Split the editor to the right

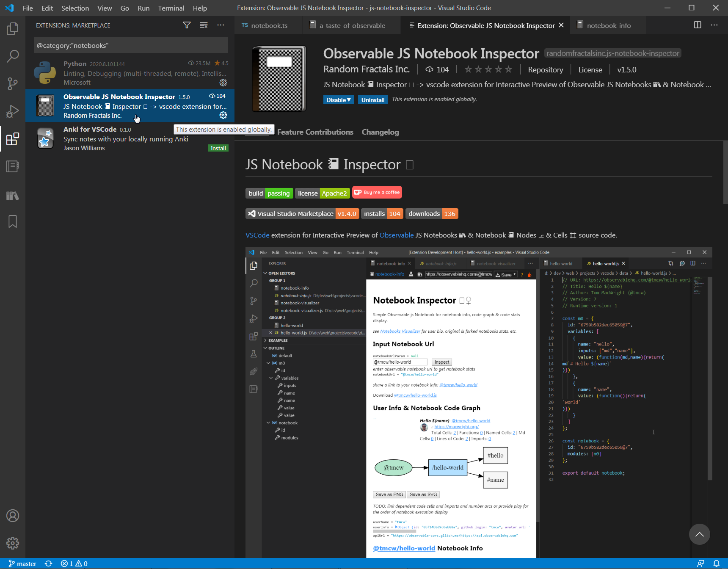tap(698, 25)
